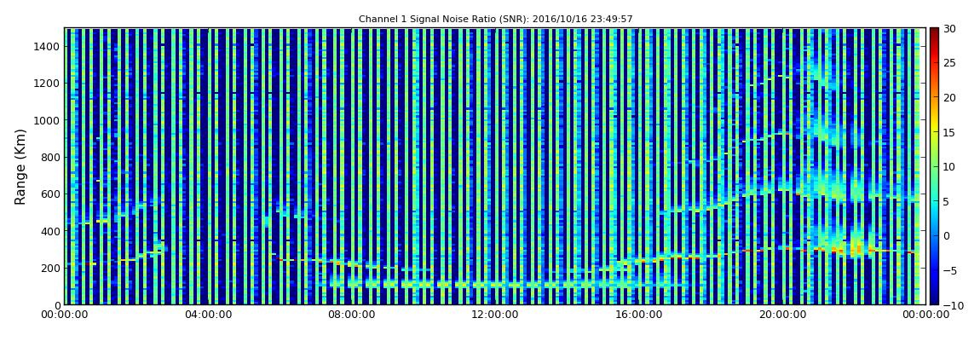Click the colorbar label −10
980x347 pixels.
tap(952, 304)
